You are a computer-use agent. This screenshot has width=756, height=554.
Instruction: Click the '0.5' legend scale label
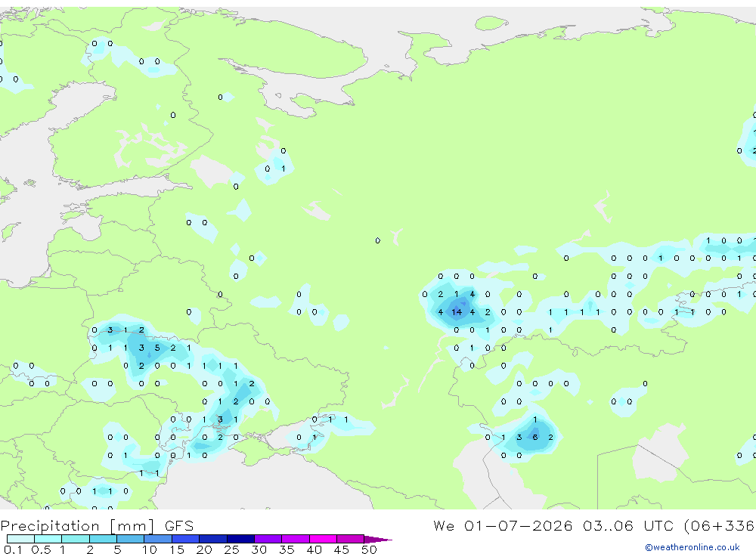click(41, 549)
